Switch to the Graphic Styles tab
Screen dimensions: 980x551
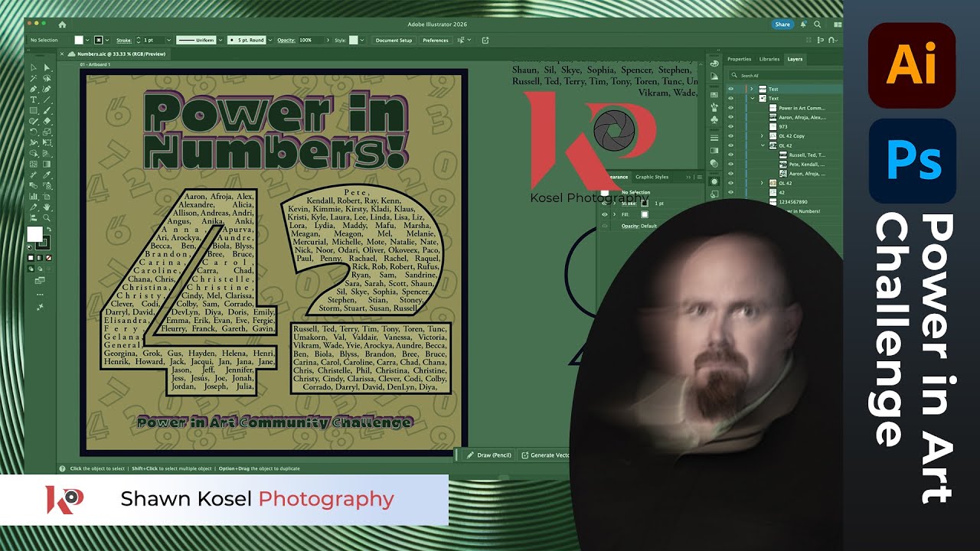pos(652,177)
